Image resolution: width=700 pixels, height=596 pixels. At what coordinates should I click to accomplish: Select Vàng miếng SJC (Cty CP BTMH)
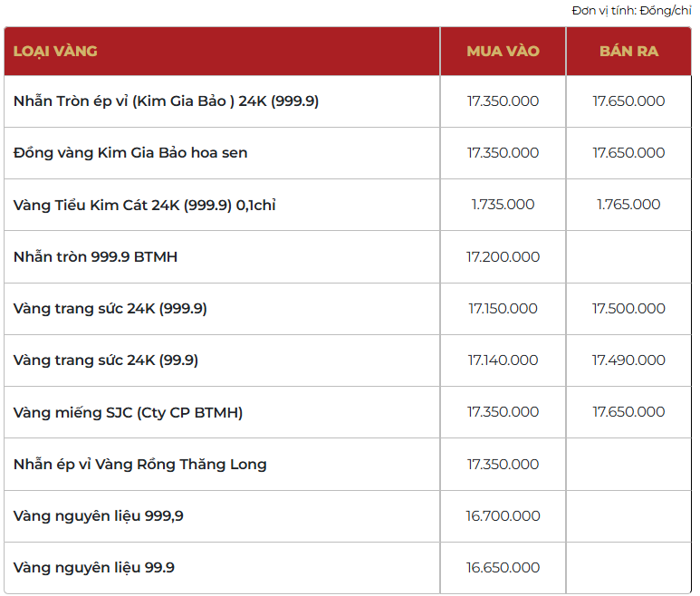pos(128,412)
